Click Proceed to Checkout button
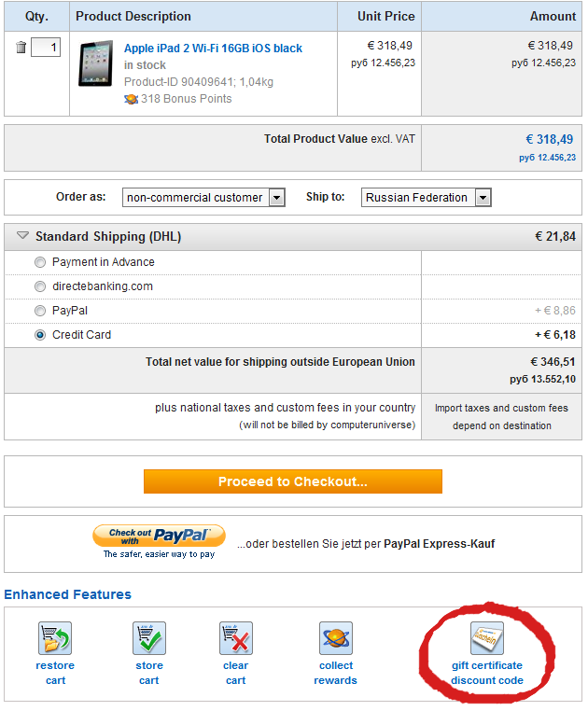Viewport: 588px width, 711px height. 293,481
